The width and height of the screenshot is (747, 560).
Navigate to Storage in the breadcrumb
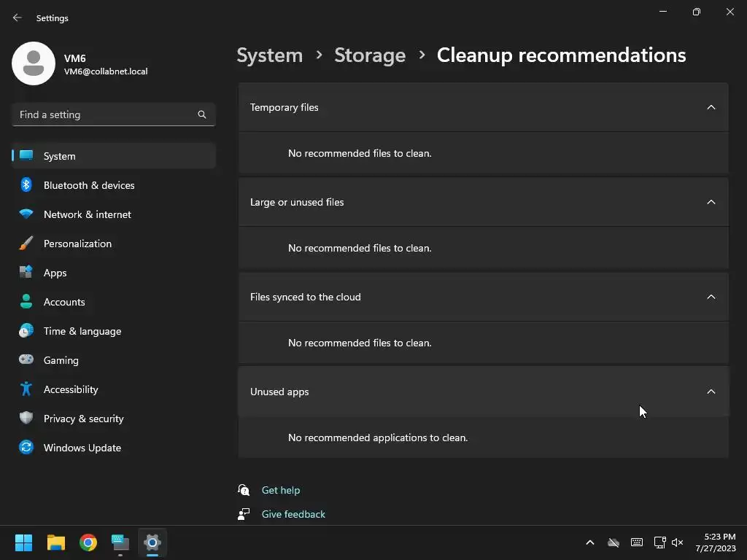(370, 55)
